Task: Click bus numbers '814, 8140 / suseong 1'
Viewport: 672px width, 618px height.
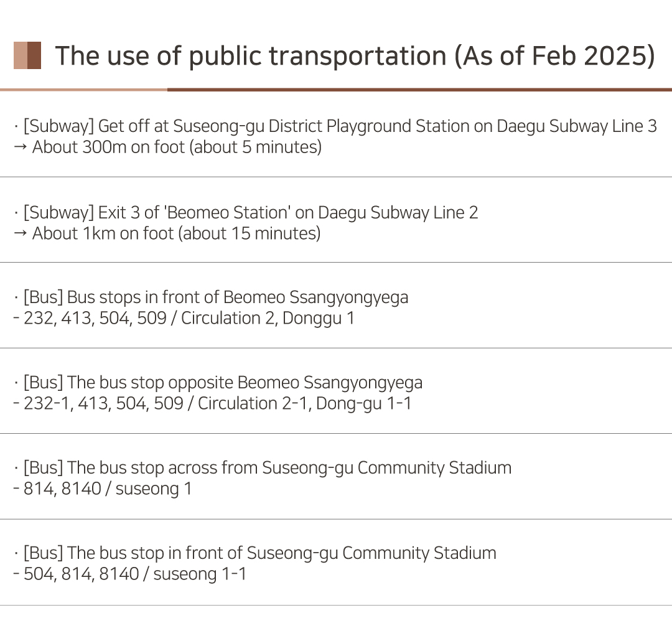Action: 108,489
